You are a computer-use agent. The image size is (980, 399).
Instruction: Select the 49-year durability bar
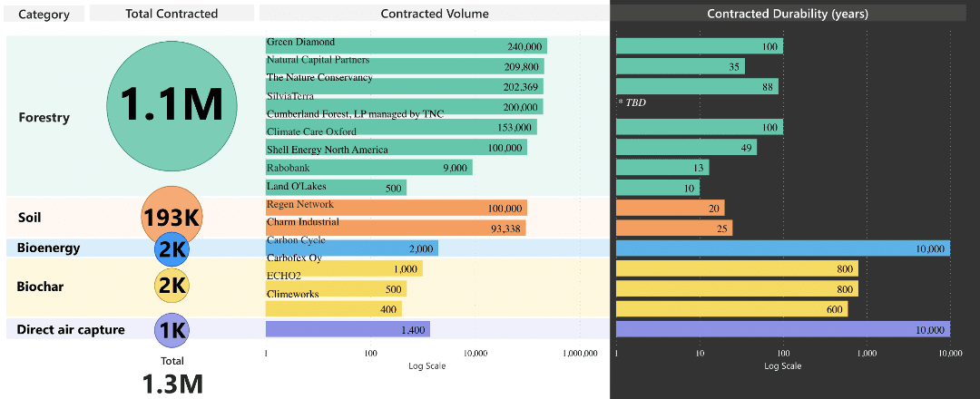[686, 148]
